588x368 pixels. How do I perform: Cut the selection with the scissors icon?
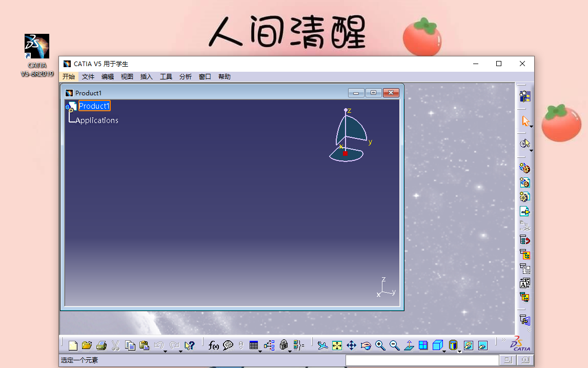pos(115,345)
